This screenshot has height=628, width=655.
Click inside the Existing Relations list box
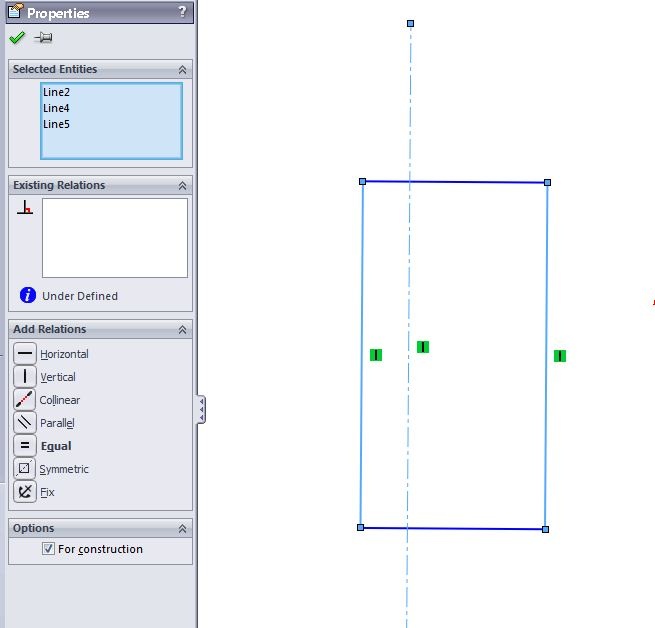(x=115, y=238)
